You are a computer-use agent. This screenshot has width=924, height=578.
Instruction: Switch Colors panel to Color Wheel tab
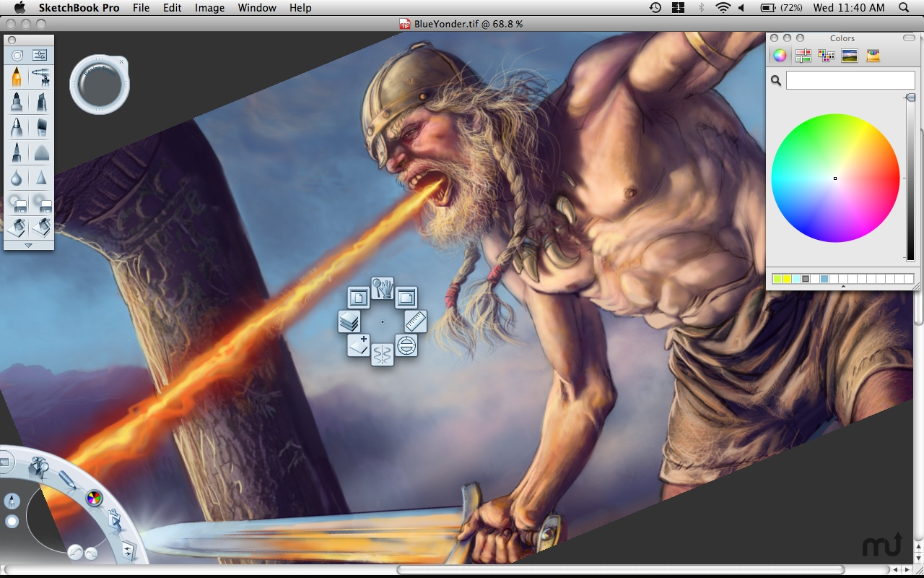(x=780, y=56)
